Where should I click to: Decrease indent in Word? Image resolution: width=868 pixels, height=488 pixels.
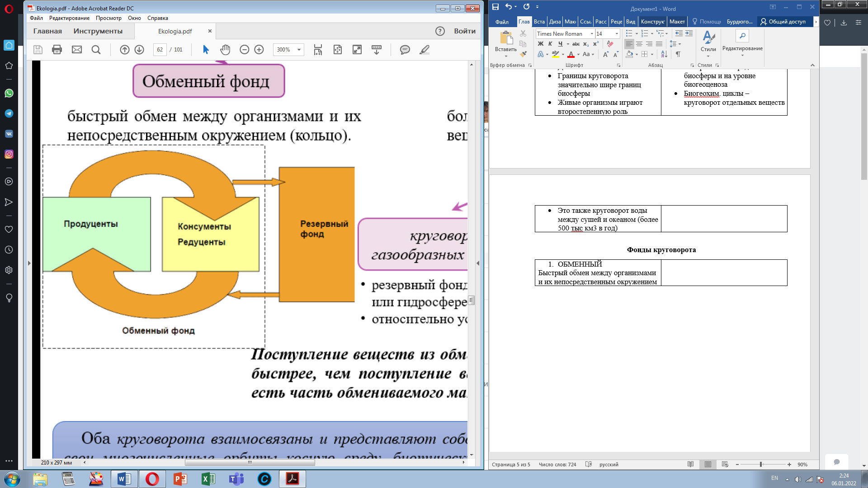pyautogui.click(x=679, y=33)
